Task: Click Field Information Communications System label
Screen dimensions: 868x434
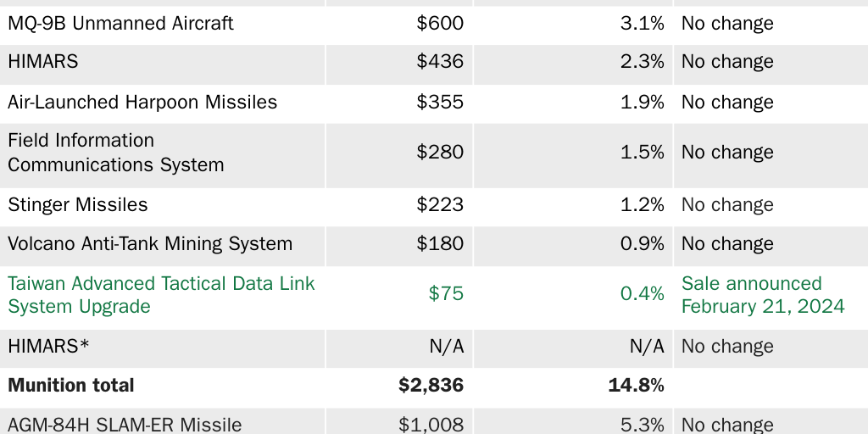Action: click(x=116, y=153)
